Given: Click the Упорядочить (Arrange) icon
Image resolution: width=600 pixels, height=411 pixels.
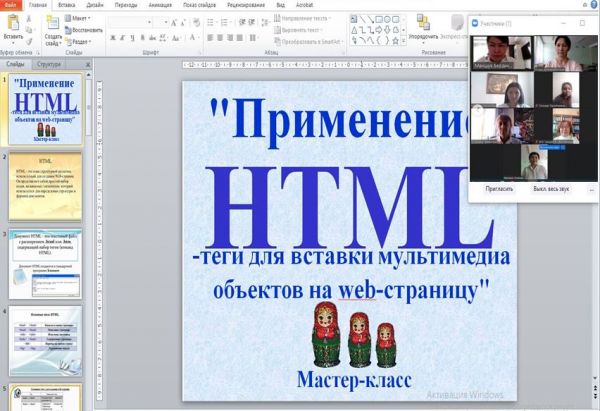Looking at the screenshot, I should [x=423, y=22].
